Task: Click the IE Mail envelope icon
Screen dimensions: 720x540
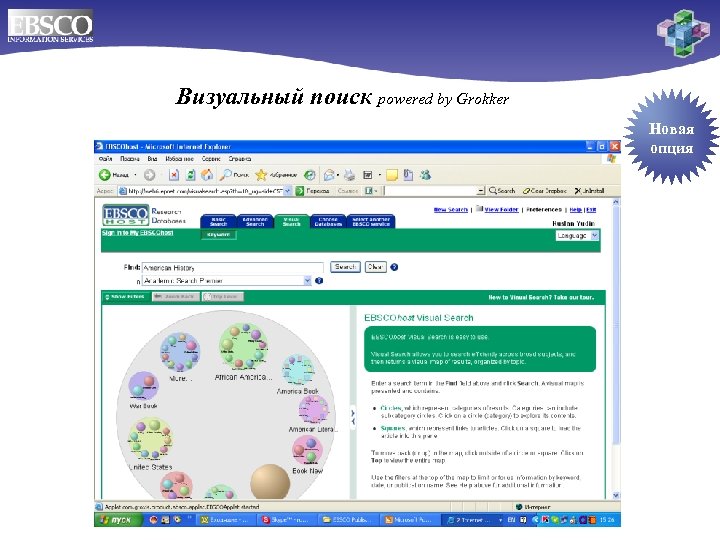Action: (x=329, y=175)
